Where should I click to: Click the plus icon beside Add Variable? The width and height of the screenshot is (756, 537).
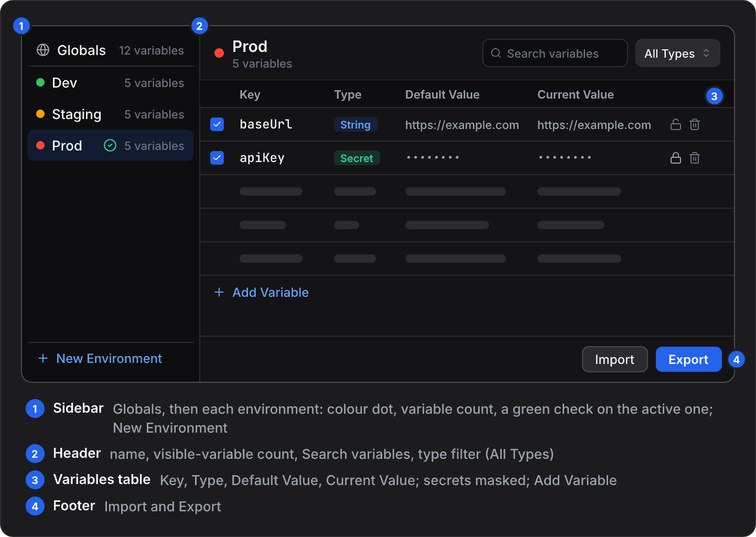click(x=219, y=292)
